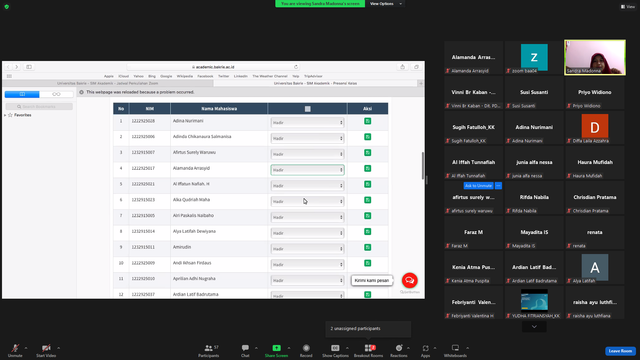Expand more participant videos with down chevron
Viewport: 640px width, 360px height.
534,327
